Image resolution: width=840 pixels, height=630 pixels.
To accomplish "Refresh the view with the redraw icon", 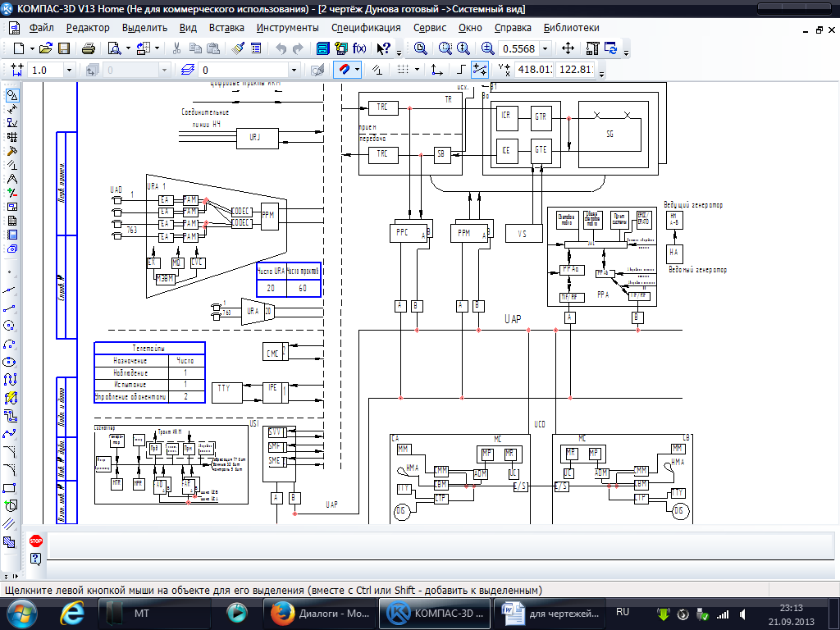I will pos(610,48).
